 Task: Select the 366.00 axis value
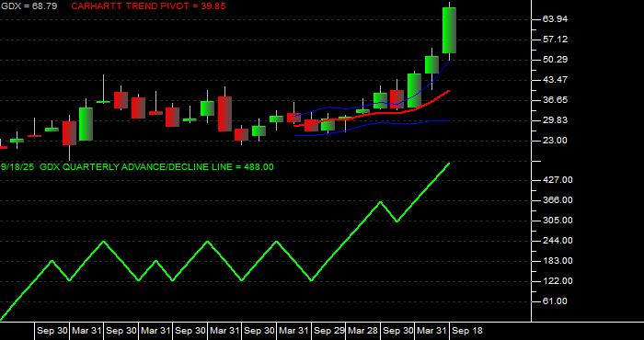pyautogui.click(x=558, y=200)
